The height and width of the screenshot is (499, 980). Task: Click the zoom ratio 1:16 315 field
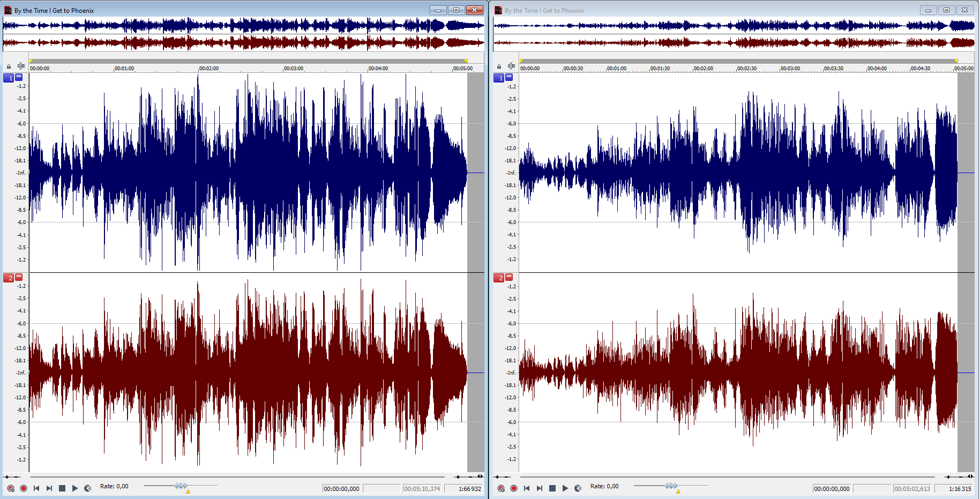[960, 489]
